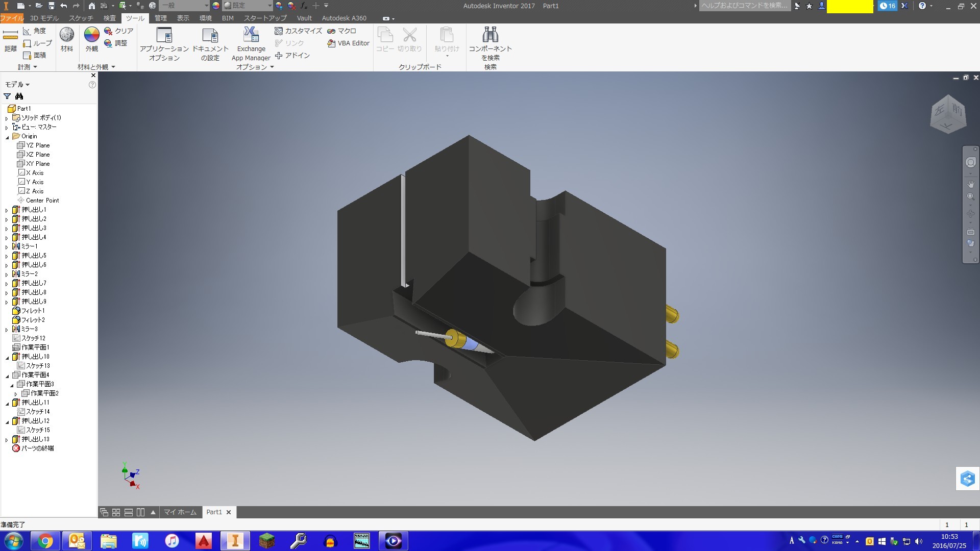The image size is (980, 551).
Task: Open the スケッチ ribbon tab
Action: (81, 18)
